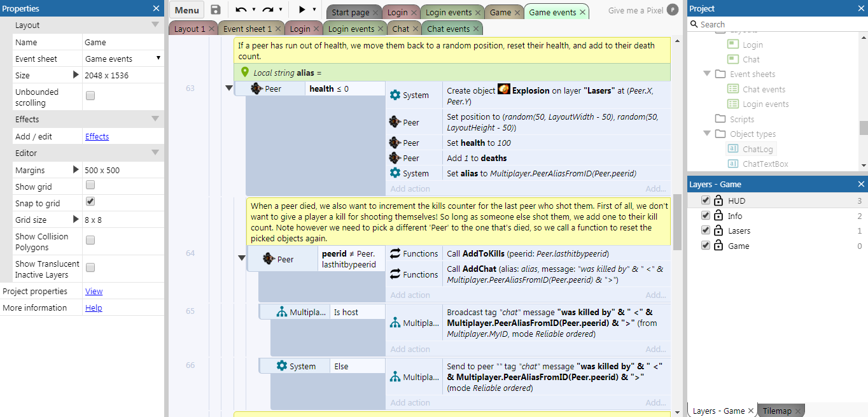Collapse the Editor properties section
868x417 pixels.
click(155, 153)
